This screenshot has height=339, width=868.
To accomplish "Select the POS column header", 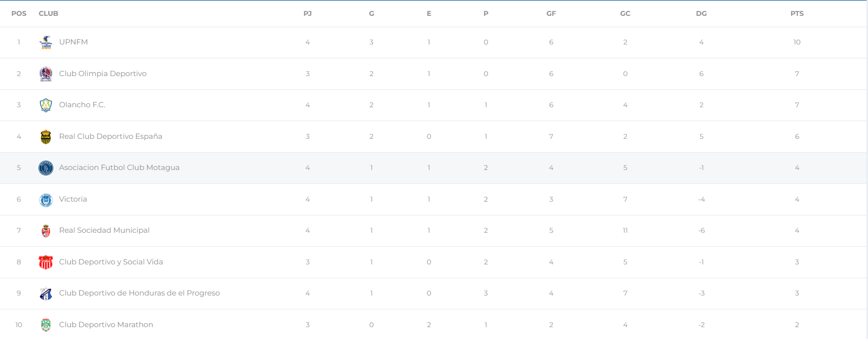I will click(19, 13).
